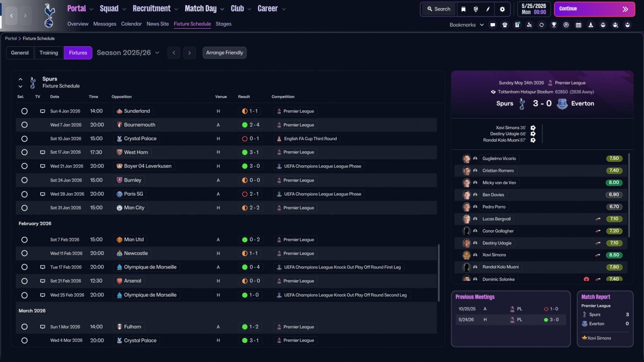Click the date and time display 5/25/2026

coord(534,9)
